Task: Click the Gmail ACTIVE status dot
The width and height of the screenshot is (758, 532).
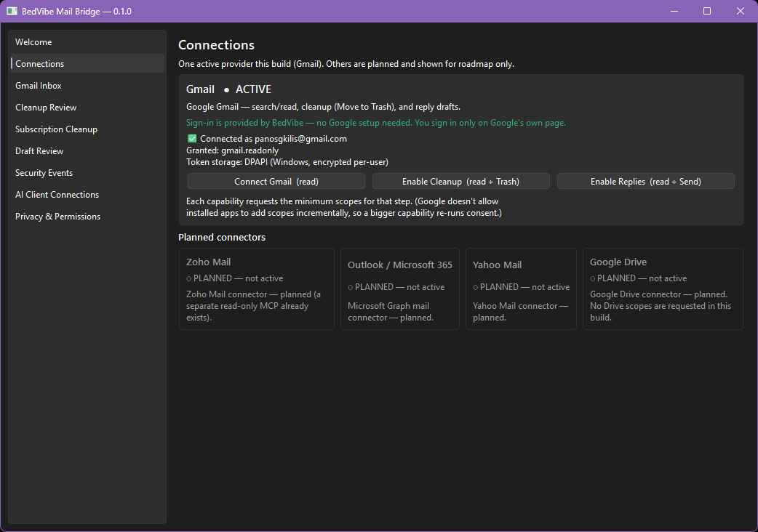Action: (x=226, y=90)
